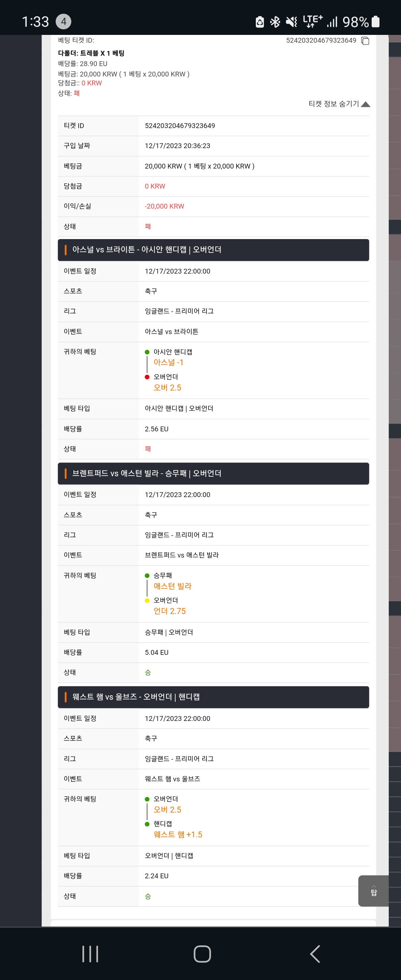Select the 웨스트 햄 vs 울브즈 header
401x980 pixels.
[213, 697]
